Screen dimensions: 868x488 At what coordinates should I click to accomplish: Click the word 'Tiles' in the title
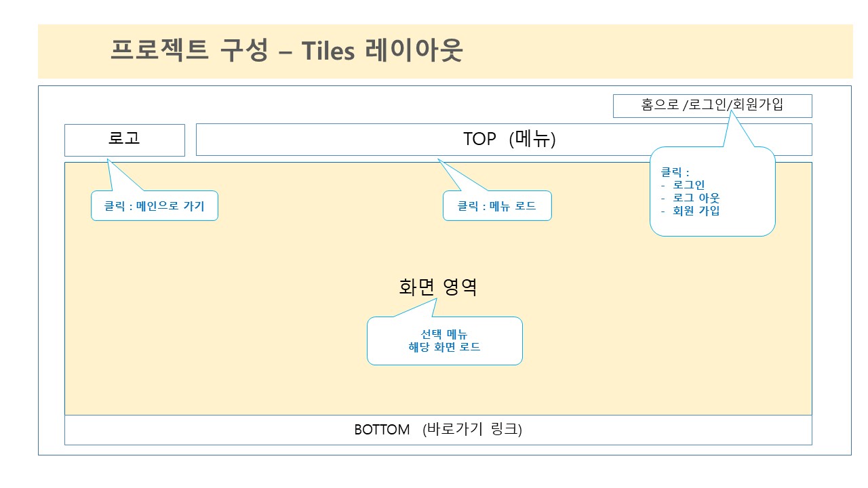[x=328, y=51]
